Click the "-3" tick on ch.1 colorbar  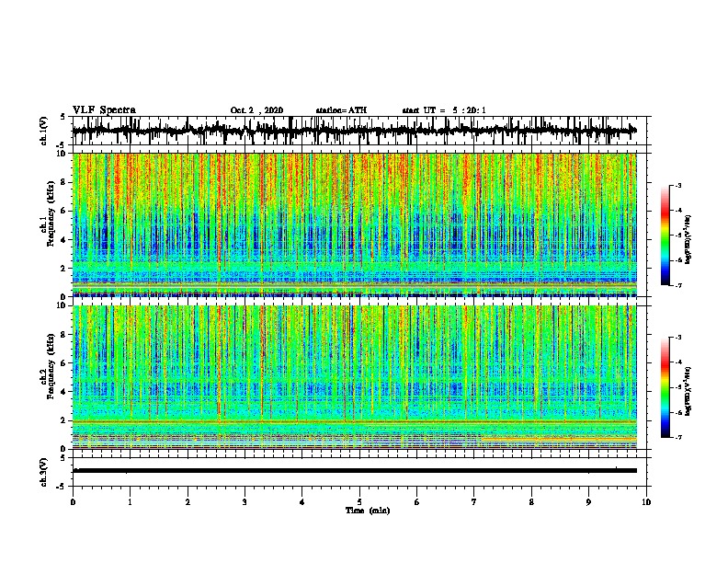tap(678, 186)
